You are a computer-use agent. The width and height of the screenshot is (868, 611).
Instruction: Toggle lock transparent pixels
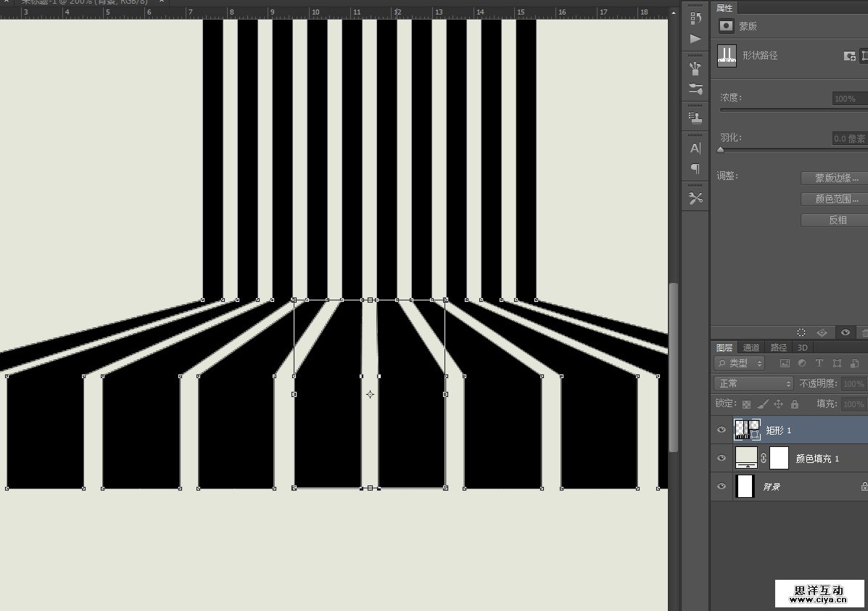[746, 404]
